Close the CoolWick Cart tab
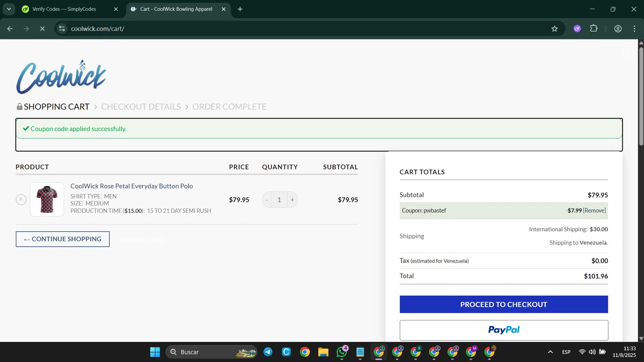This screenshot has width=644, height=362. (224, 9)
